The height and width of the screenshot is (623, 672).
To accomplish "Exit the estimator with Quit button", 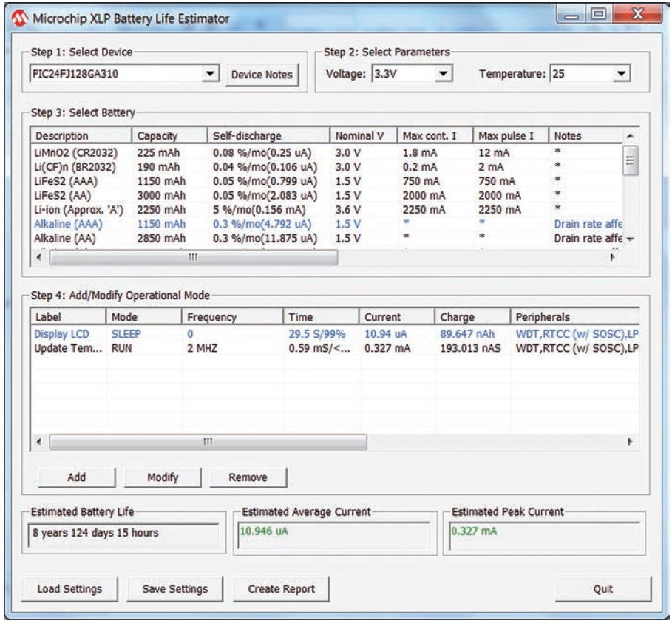I will point(604,589).
